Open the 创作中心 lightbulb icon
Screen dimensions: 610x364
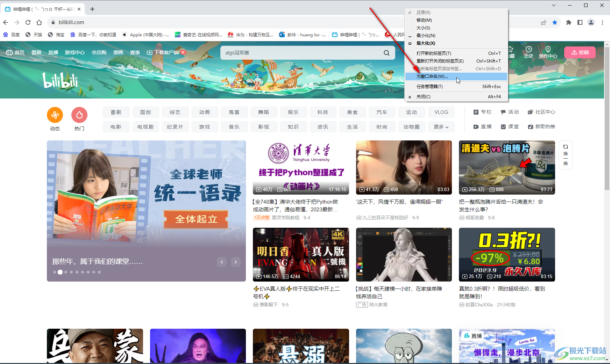(548, 52)
